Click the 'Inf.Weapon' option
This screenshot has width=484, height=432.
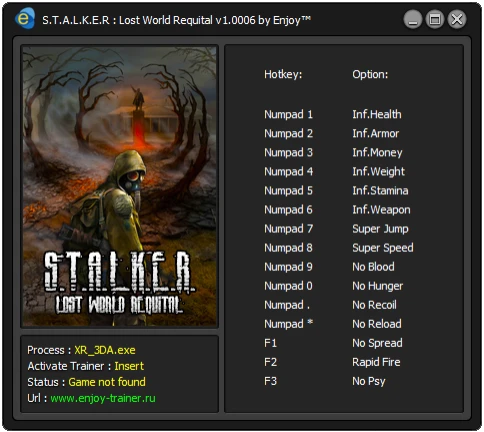coord(381,210)
